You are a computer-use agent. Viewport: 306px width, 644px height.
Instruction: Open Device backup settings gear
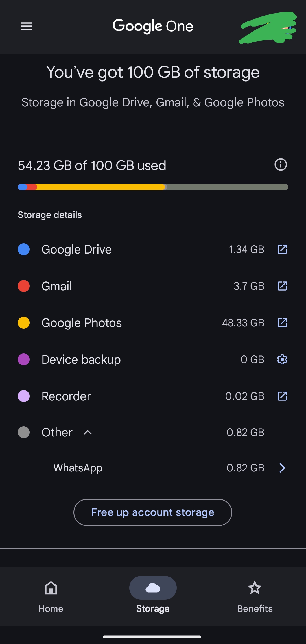[x=282, y=359]
